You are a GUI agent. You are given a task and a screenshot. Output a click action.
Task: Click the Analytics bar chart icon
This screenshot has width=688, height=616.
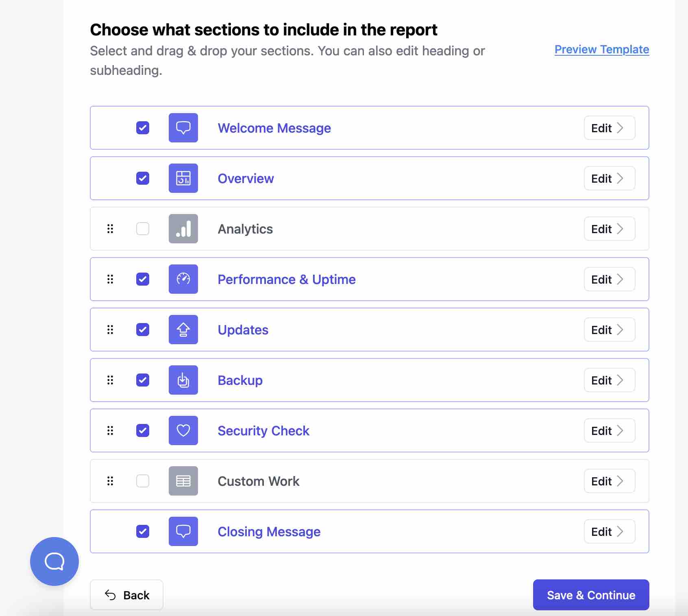click(x=183, y=229)
